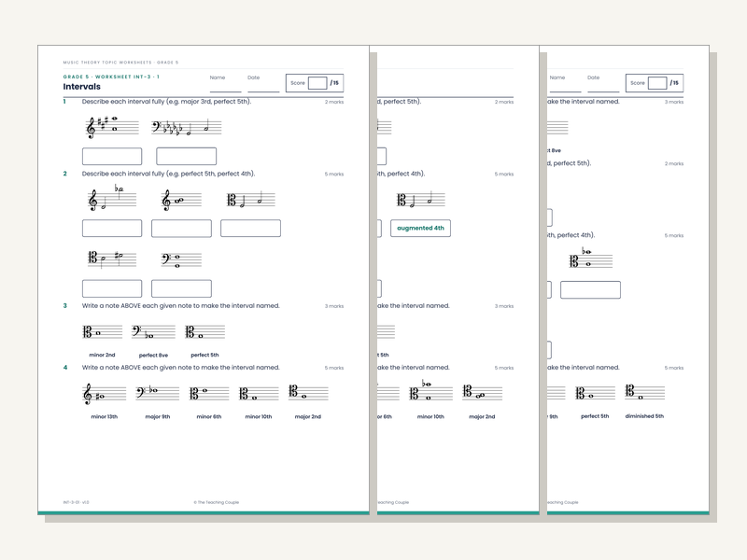Click the "INT-3-01 · v1.0" footer code
The image size is (747, 560).
76,502
